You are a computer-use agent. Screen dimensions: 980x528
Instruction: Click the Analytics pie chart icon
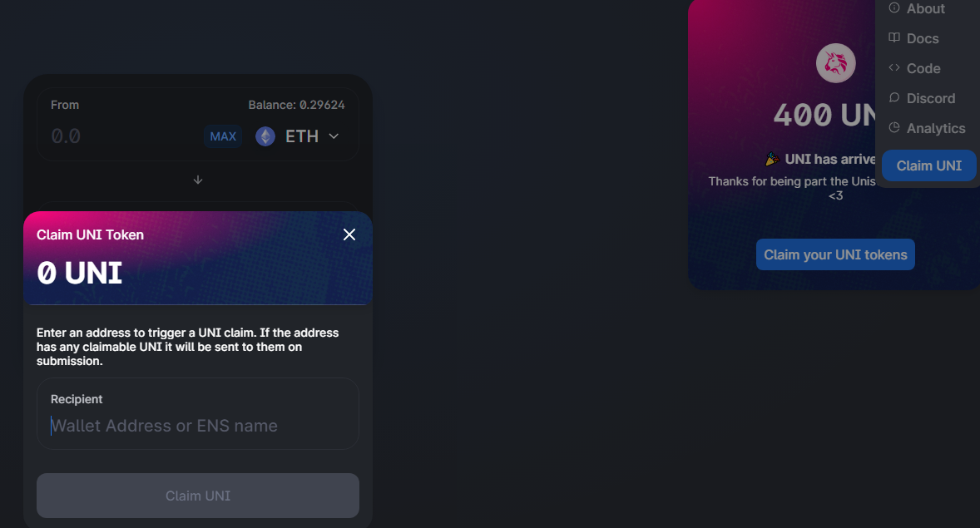[x=894, y=127]
